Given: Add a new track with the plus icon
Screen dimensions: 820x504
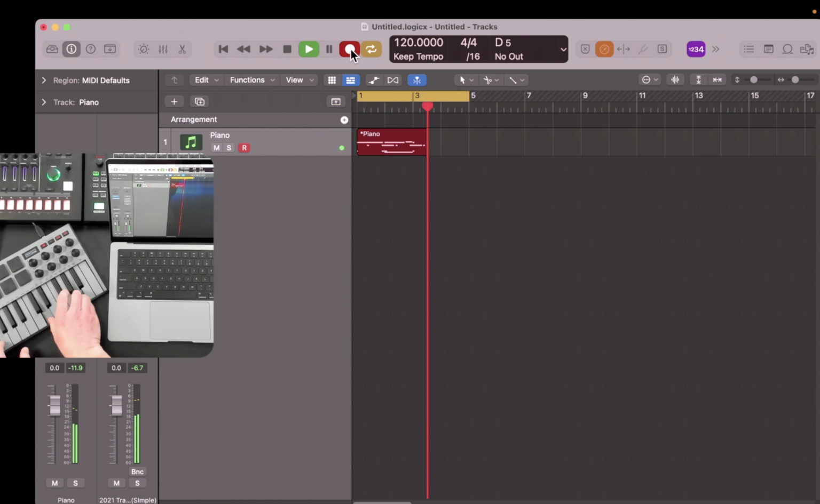Looking at the screenshot, I should [174, 101].
